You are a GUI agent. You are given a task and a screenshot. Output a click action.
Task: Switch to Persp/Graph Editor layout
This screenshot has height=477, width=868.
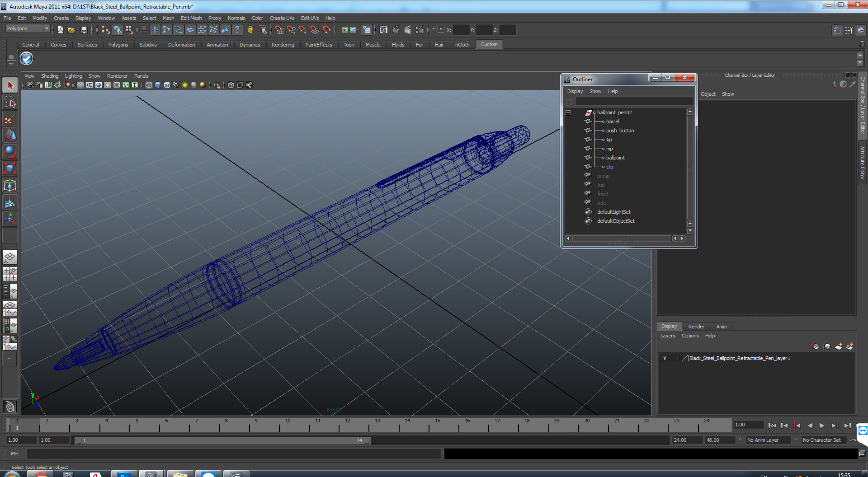(10, 309)
